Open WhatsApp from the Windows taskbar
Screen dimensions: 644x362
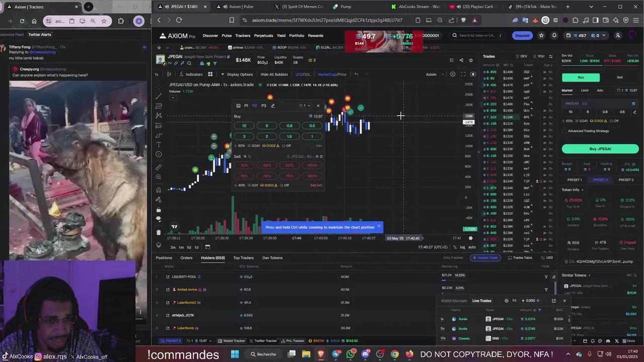click(x=351, y=354)
